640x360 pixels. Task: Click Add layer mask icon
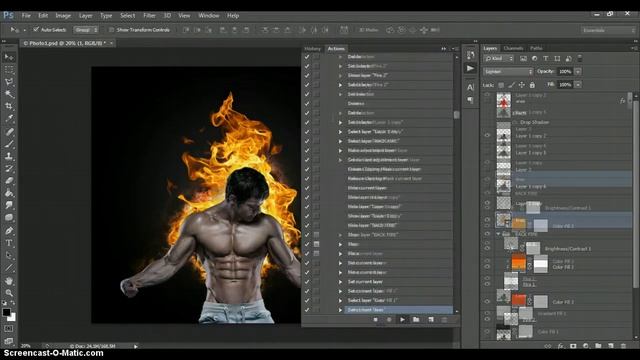point(573,346)
